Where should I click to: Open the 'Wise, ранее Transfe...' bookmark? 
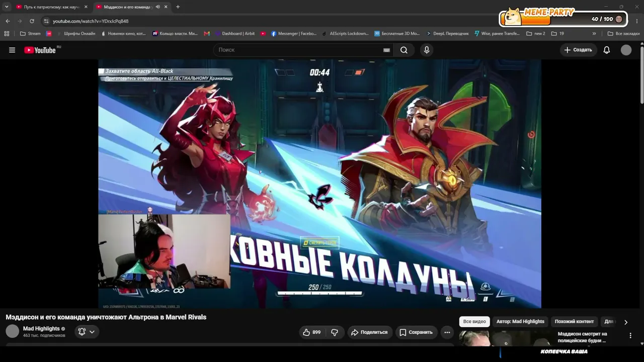[497, 34]
